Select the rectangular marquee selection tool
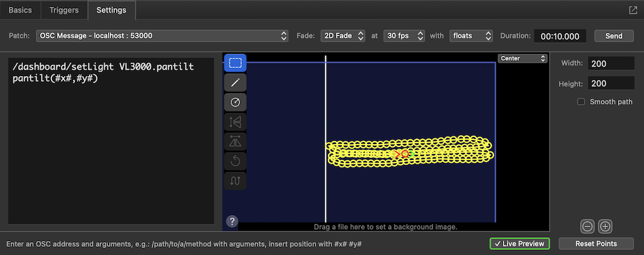The image size is (644, 255). tap(235, 63)
